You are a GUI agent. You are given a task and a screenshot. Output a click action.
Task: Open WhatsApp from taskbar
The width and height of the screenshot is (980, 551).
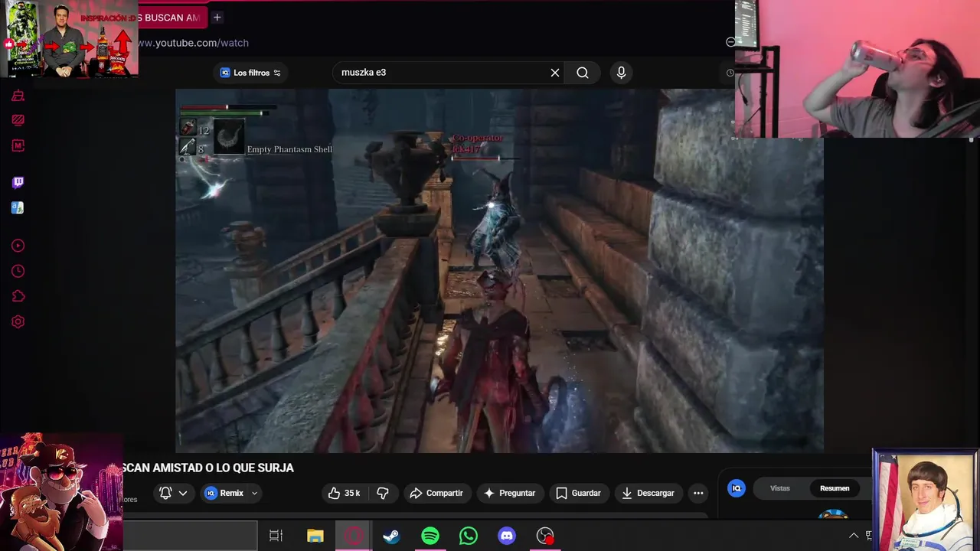coord(469,536)
